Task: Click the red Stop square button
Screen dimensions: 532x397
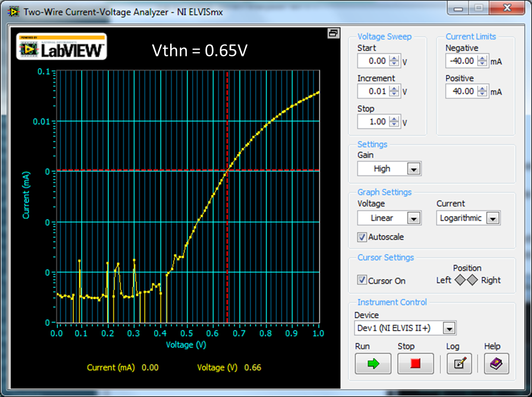Action: coord(415,363)
